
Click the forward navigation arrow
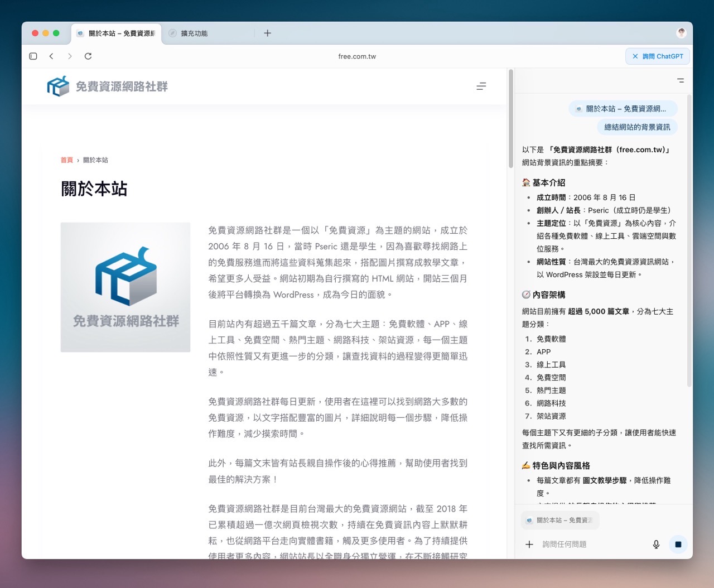click(x=70, y=56)
